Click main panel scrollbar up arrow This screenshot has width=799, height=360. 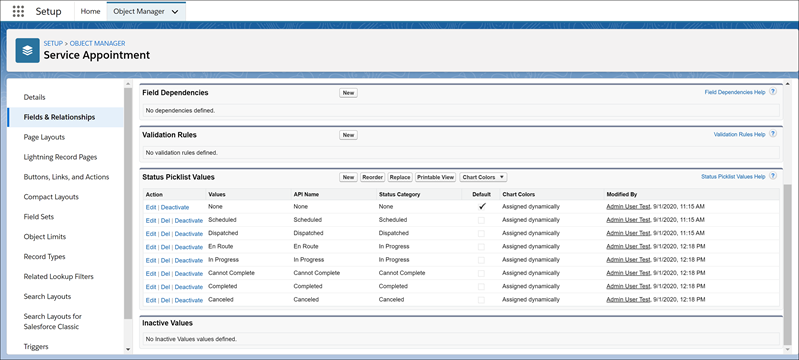[x=788, y=83]
